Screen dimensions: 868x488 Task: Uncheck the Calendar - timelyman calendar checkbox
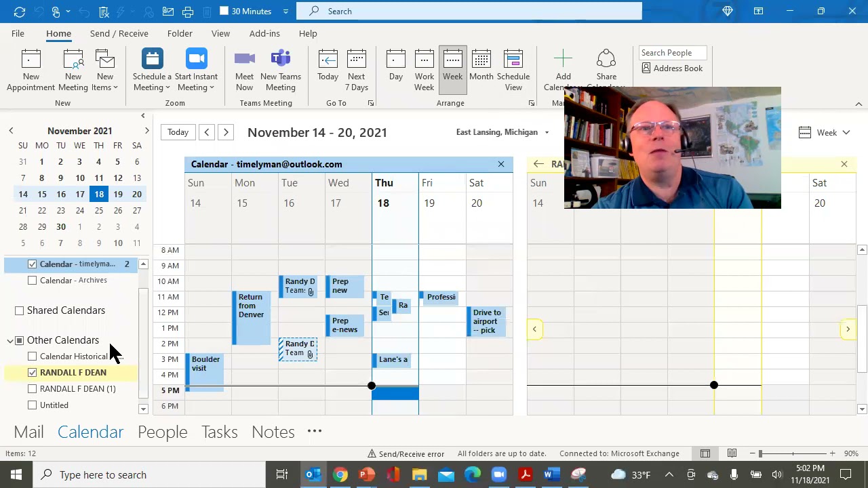click(33, 264)
